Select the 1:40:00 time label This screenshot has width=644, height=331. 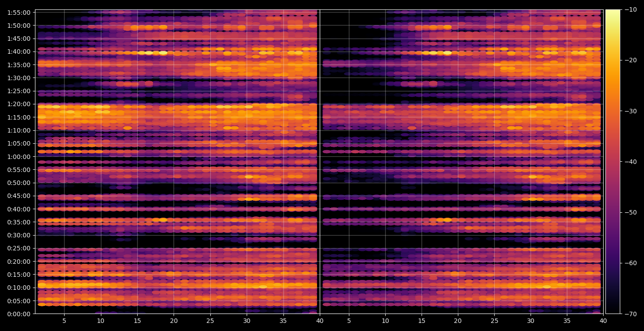pos(19,52)
